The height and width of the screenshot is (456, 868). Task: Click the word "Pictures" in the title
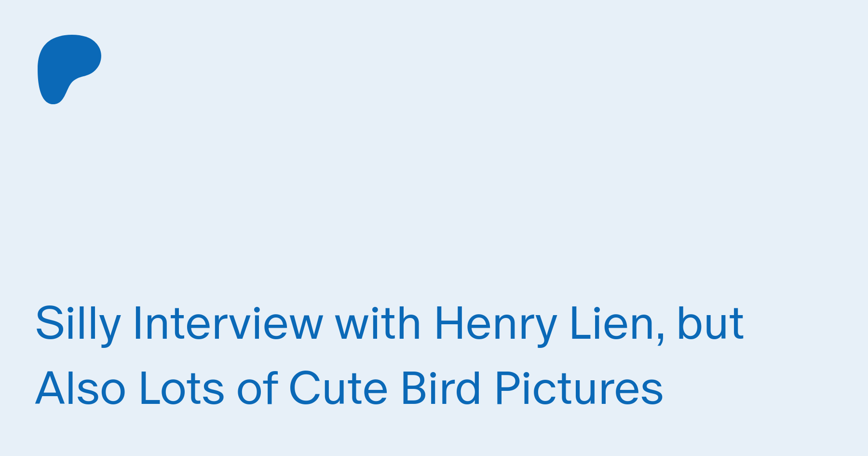click(579, 388)
